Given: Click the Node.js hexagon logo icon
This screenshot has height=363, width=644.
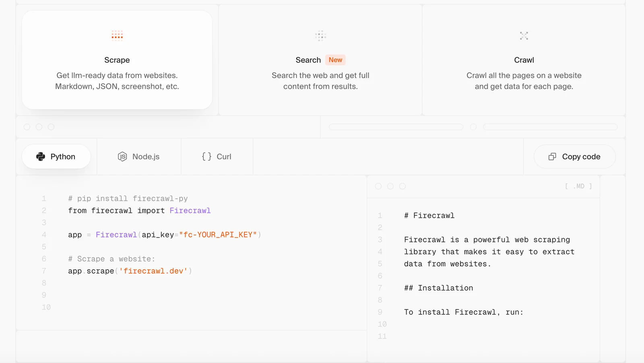Looking at the screenshot, I should pos(122,157).
